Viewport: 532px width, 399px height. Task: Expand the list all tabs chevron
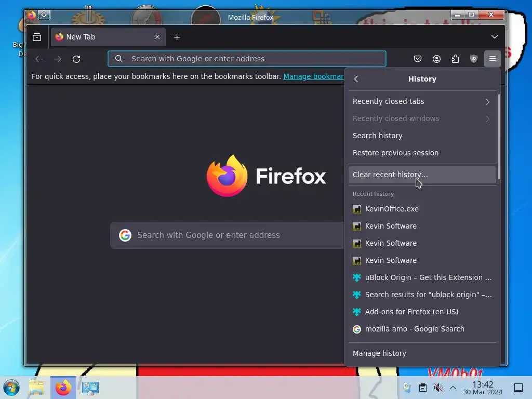tap(495, 37)
